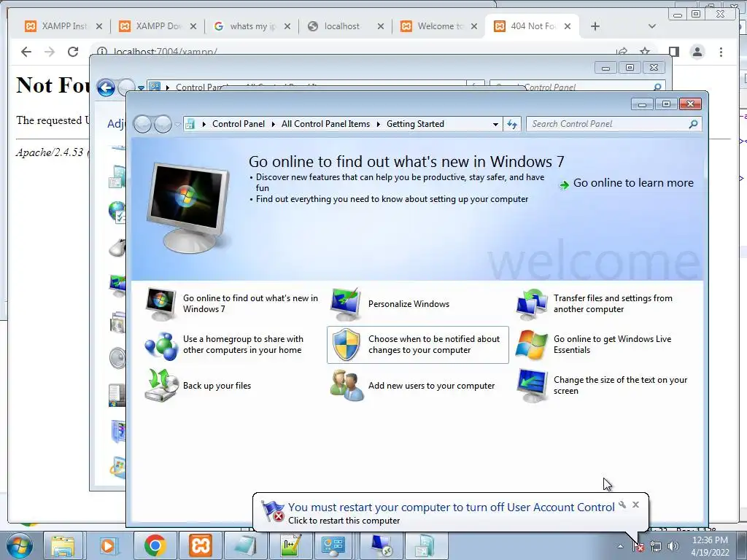The image size is (747, 560).
Task: Click the search magnifier icon in Getting Started window
Action: tap(693, 124)
